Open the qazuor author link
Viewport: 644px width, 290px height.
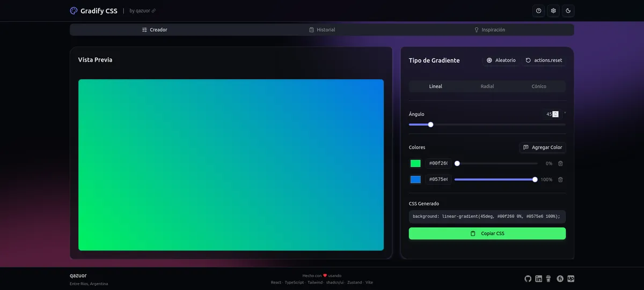pos(142,11)
